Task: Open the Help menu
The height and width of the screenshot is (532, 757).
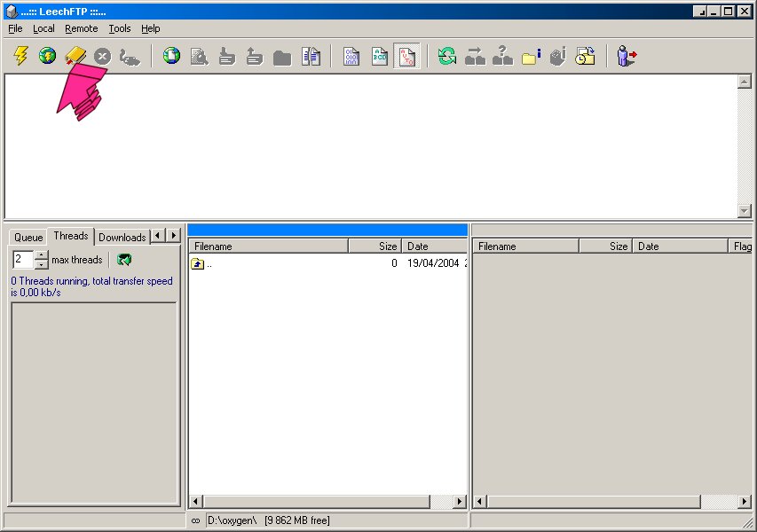Action: click(151, 28)
